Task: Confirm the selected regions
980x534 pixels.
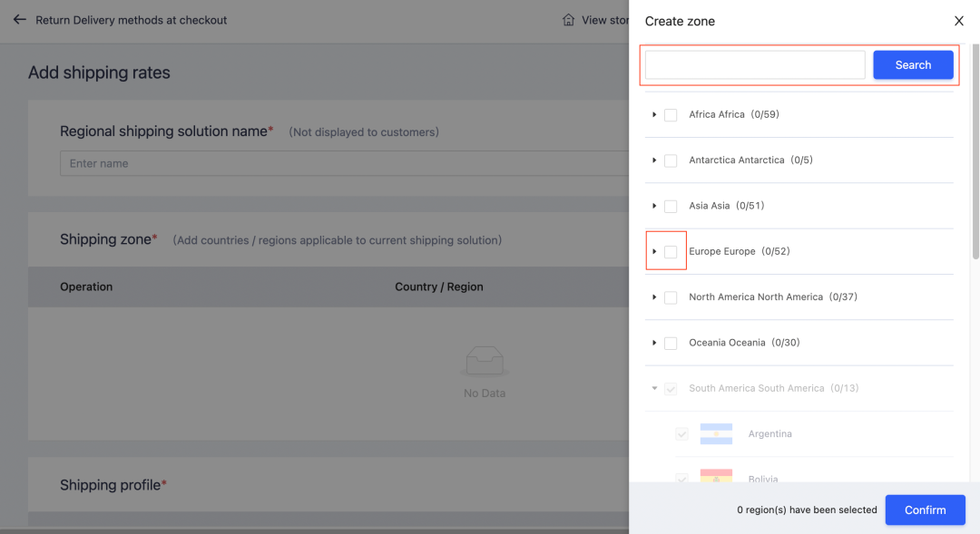Action: coord(925,510)
